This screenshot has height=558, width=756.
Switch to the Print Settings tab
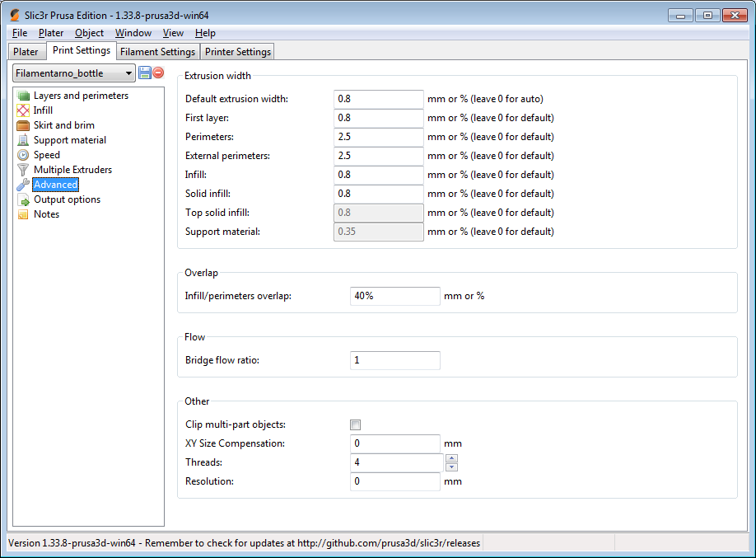(x=82, y=50)
